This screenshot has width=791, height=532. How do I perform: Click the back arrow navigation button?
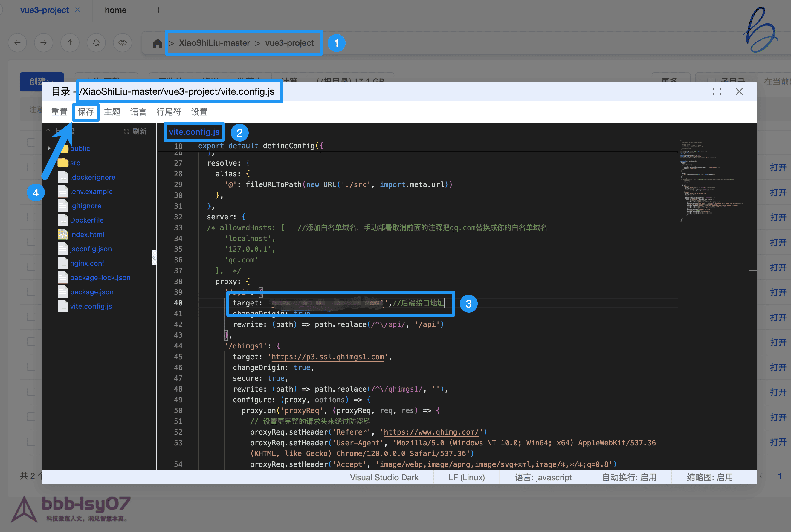[x=18, y=43]
